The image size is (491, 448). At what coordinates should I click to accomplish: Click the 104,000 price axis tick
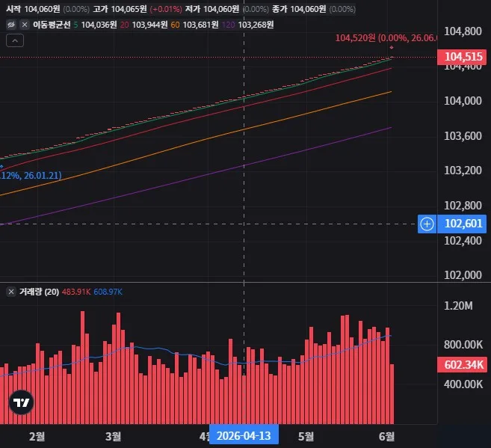(463, 100)
